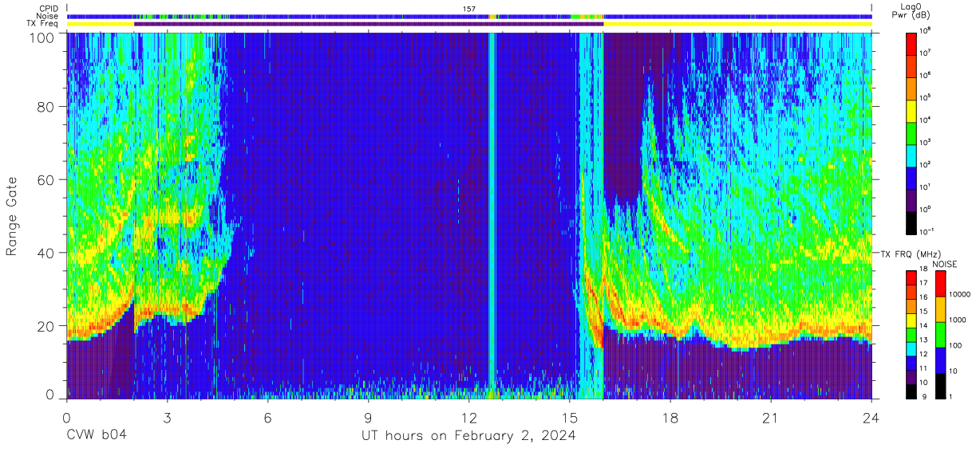Click the 10000 label on the NOISE scale
The image size is (980, 452).
coord(959,295)
